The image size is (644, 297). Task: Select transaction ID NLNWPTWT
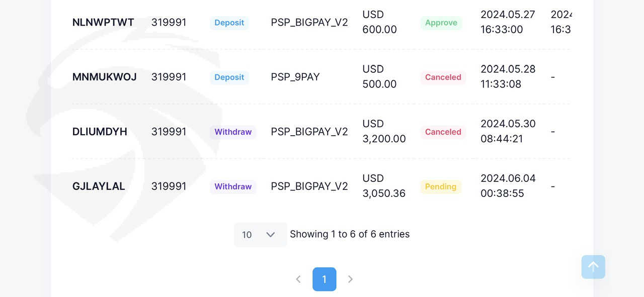tap(103, 23)
